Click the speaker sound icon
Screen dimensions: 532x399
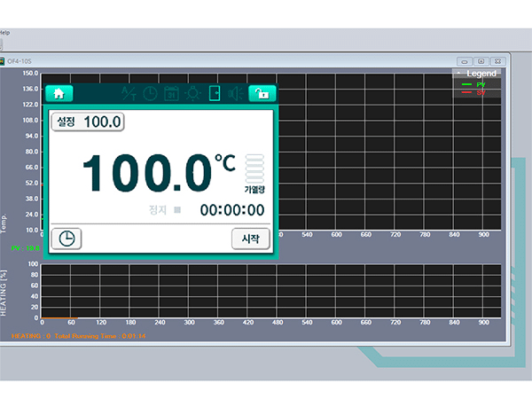point(235,93)
